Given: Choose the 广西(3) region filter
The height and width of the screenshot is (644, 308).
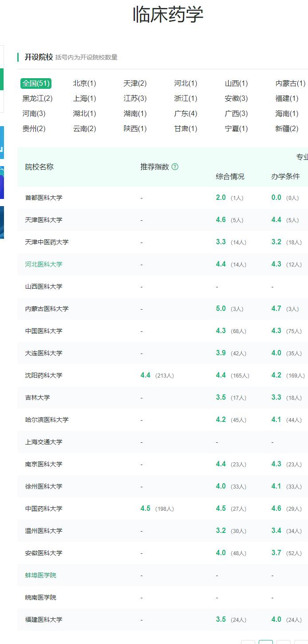Looking at the screenshot, I should pos(236,114).
